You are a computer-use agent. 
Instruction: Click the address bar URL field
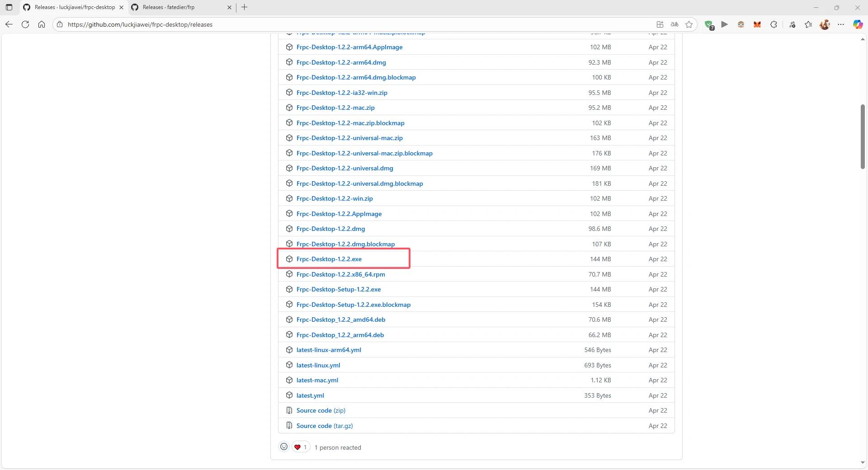(316, 24)
